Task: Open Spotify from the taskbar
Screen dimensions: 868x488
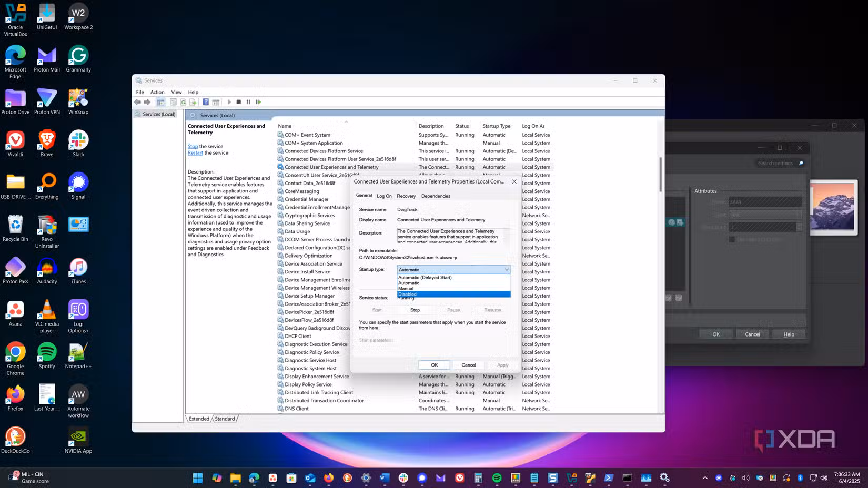Action: pos(497,477)
